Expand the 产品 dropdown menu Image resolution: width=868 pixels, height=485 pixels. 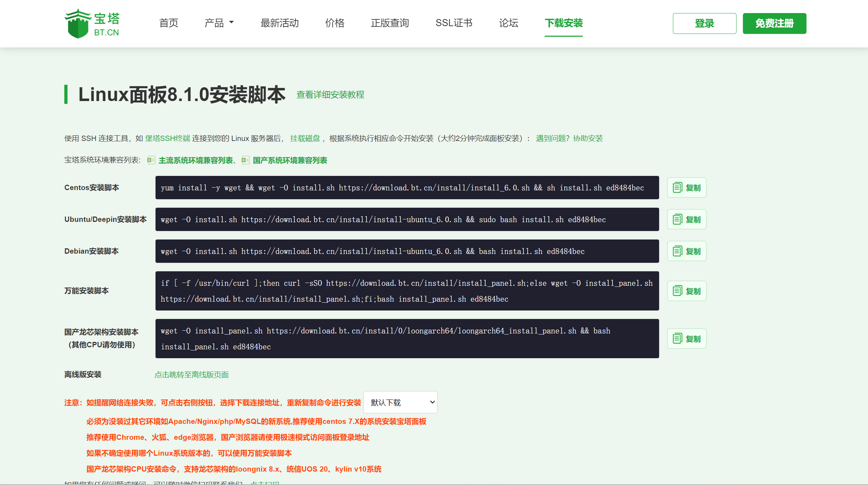(x=219, y=23)
